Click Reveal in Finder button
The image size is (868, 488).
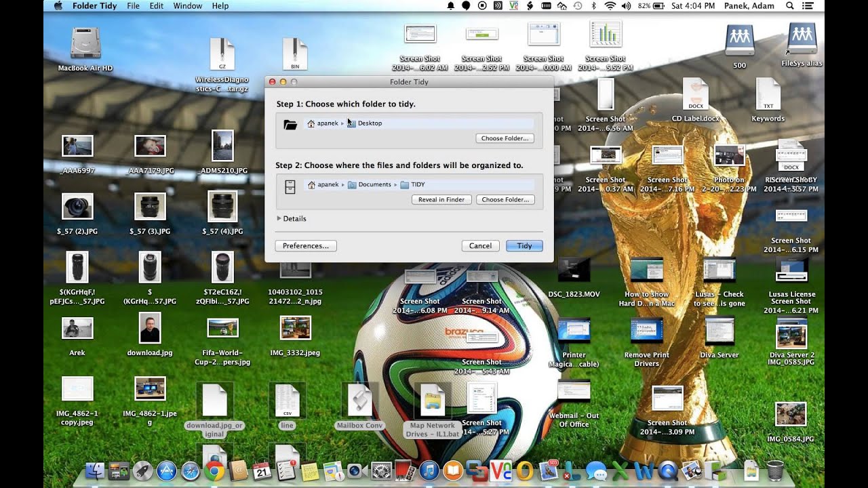441,199
